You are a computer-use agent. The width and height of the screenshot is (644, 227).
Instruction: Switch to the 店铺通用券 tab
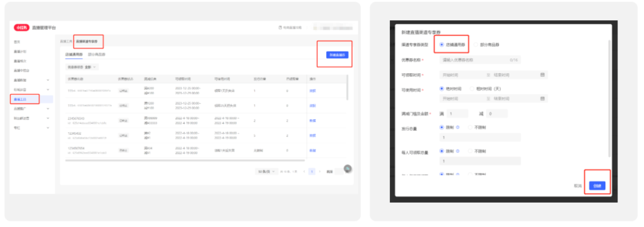75,54
